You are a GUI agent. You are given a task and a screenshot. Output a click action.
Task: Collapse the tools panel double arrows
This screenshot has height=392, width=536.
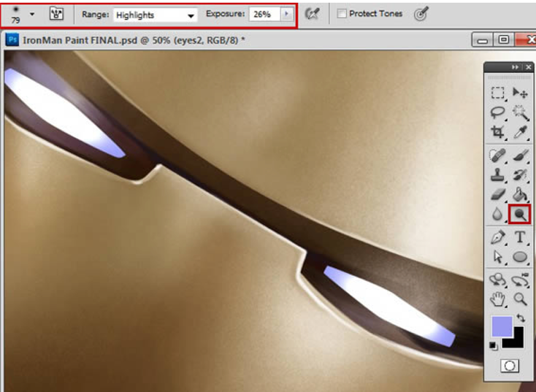click(x=515, y=67)
